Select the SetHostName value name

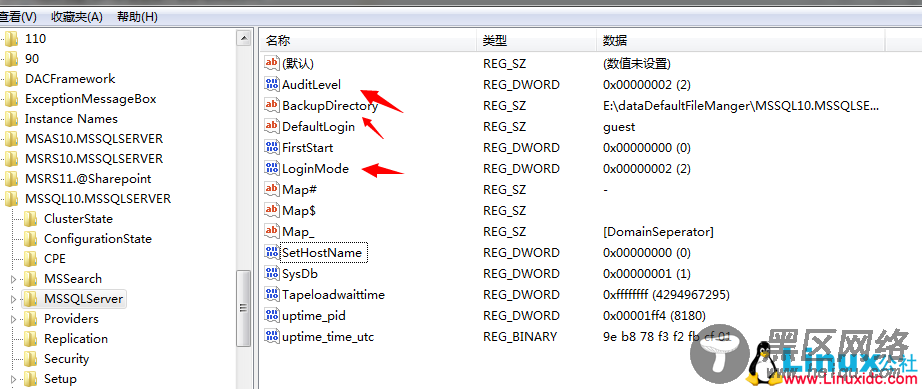(x=322, y=253)
